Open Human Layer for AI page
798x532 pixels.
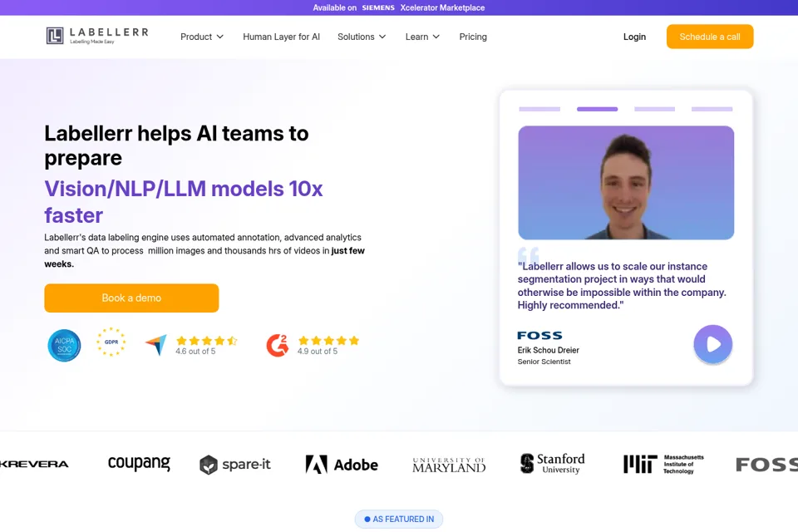tap(282, 37)
